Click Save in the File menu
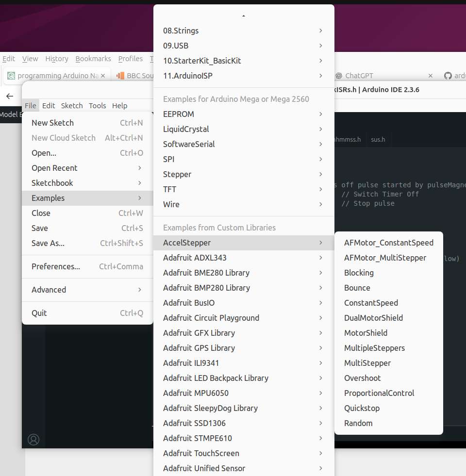Screen dimensions: 466x476 click(87, 228)
